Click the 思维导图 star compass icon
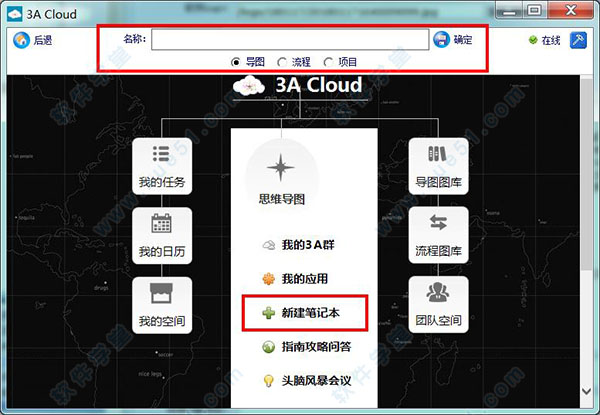 [281, 167]
